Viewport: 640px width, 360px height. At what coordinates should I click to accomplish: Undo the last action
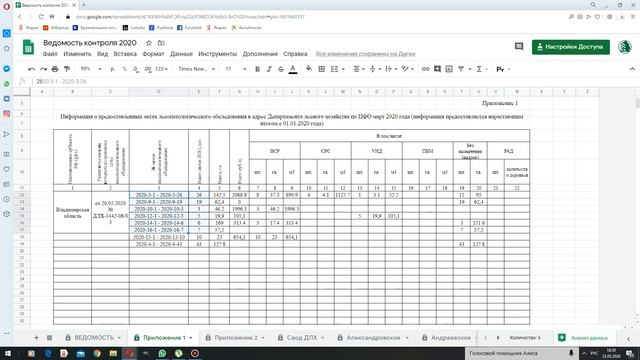(x=31, y=69)
